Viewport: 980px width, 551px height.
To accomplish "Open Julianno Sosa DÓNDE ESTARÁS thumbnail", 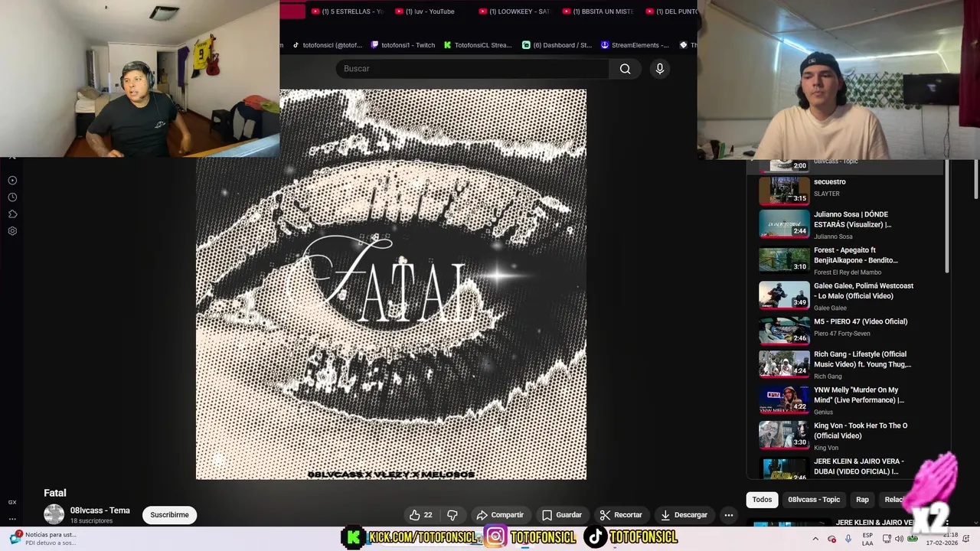I will [784, 223].
